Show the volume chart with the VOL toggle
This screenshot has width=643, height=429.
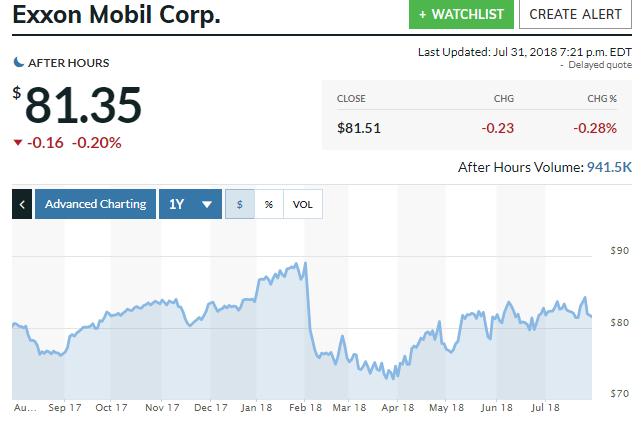303,204
